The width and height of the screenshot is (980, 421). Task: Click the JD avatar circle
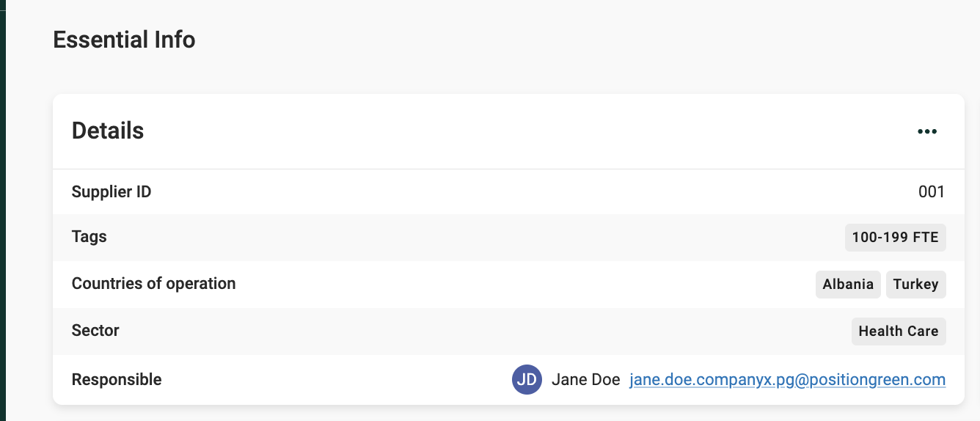tap(527, 380)
